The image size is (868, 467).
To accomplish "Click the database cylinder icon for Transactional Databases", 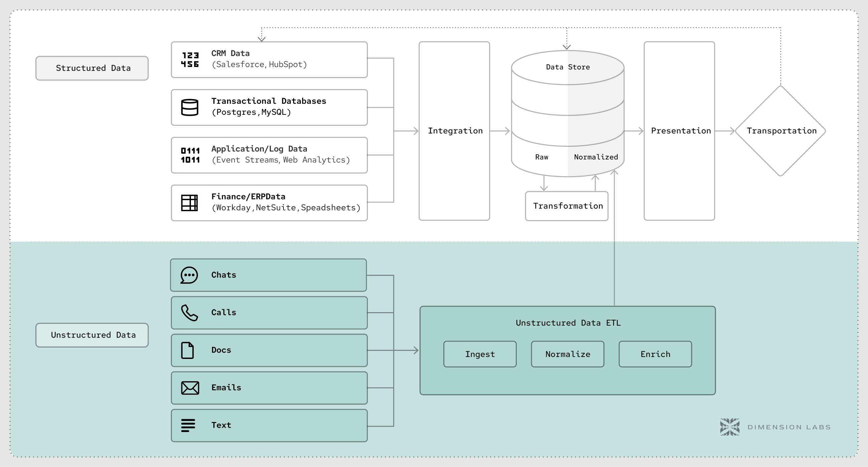I will coord(190,107).
